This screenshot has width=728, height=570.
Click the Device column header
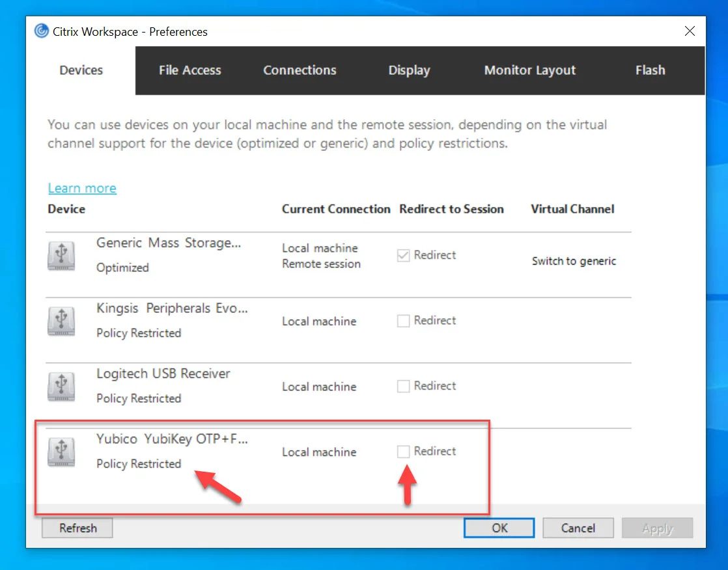66,209
